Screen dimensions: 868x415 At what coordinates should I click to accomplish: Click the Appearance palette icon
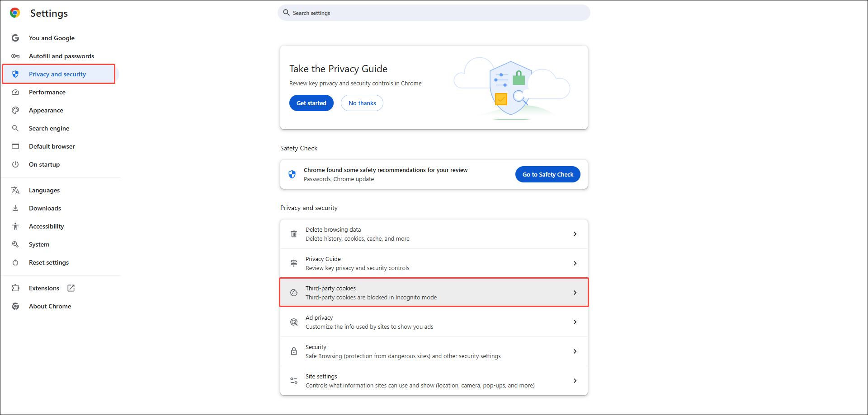click(15, 110)
